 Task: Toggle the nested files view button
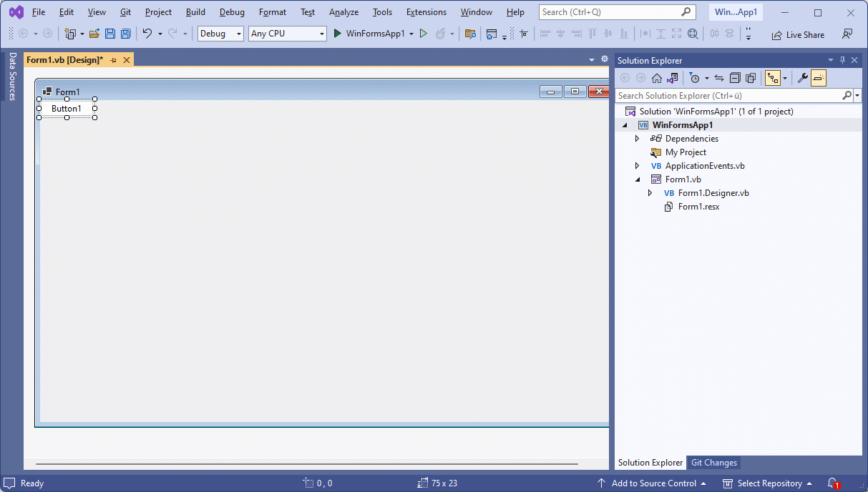coord(773,78)
